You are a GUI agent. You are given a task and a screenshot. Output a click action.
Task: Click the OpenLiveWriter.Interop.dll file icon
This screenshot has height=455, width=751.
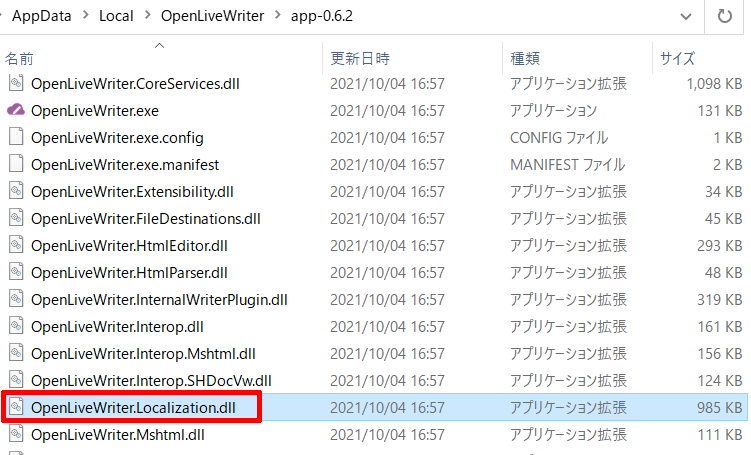(16, 327)
